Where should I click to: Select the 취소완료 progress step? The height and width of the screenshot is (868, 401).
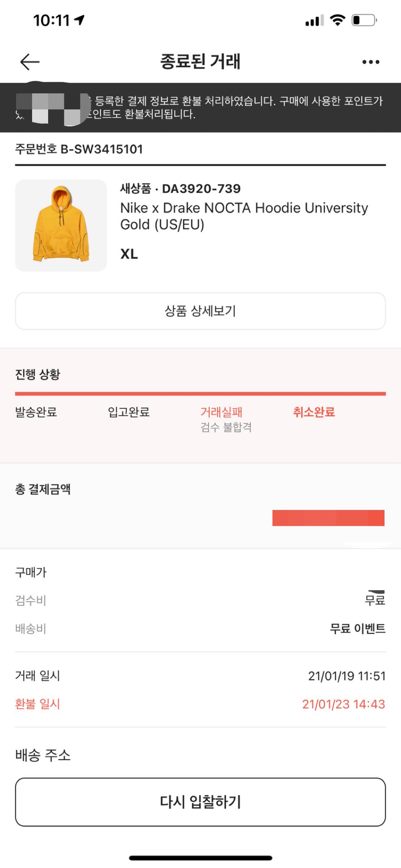pyautogui.click(x=314, y=412)
